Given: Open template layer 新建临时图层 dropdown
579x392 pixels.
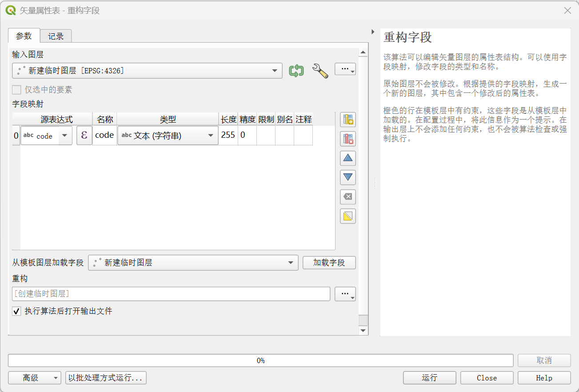Looking at the screenshot, I should [193, 263].
